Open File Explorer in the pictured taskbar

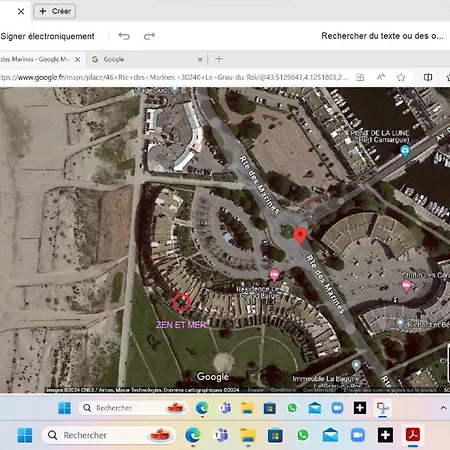pos(247,408)
